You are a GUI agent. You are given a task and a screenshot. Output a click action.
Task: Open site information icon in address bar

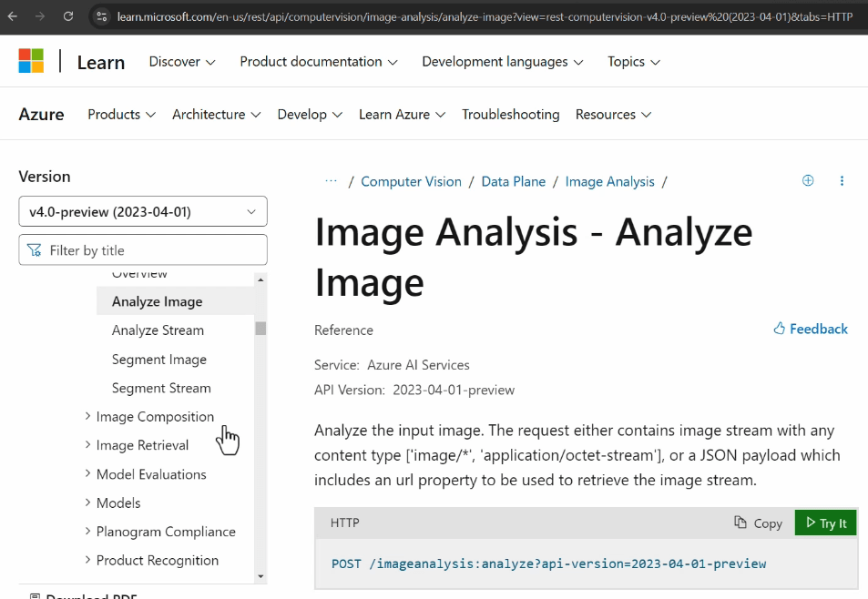[x=101, y=16]
